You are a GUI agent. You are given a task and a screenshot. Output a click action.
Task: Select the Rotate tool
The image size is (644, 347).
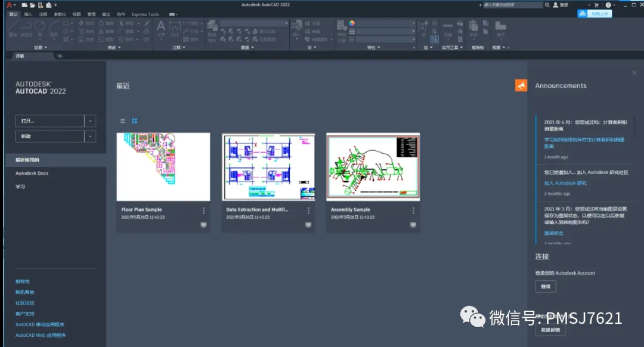click(x=106, y=23)
